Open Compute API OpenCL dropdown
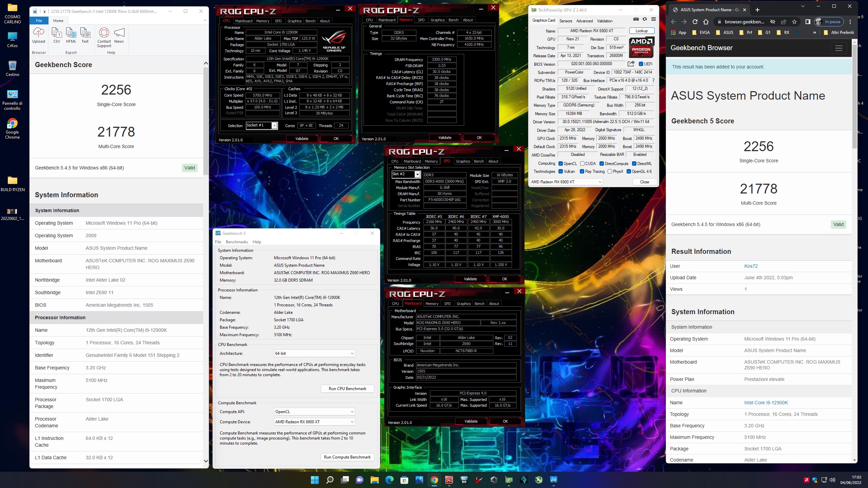Screen dimensions: 868x488 click(x=314, y=412)
